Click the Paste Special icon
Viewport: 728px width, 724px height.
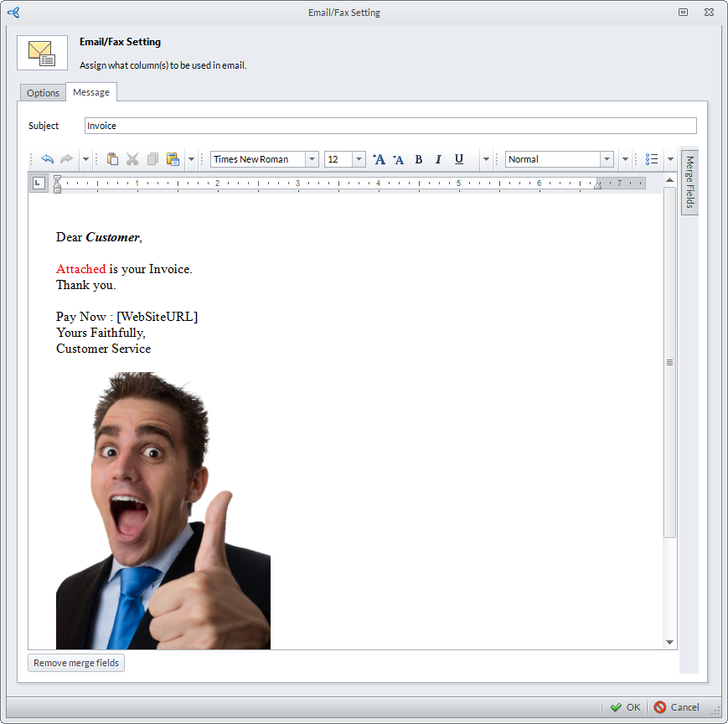[173, 159]
